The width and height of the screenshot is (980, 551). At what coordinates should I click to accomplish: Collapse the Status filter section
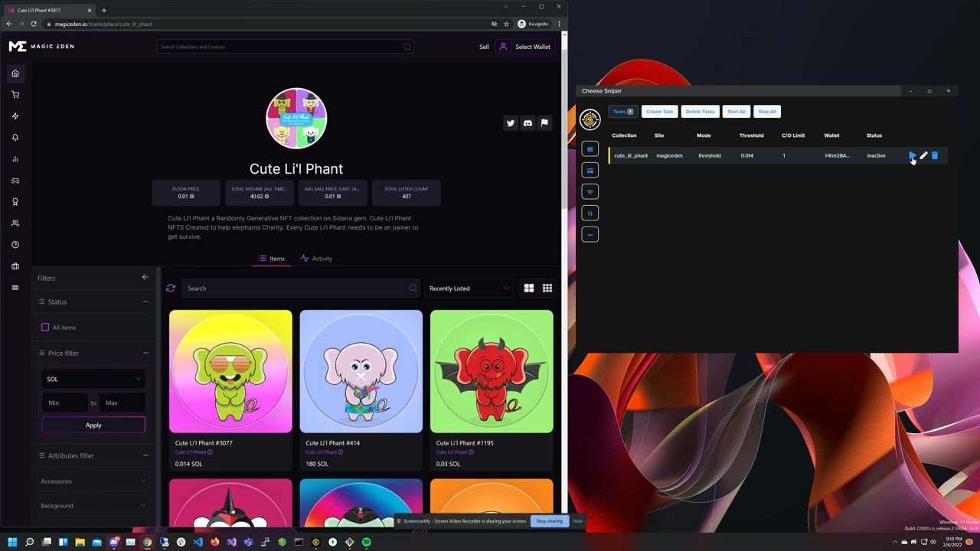(145, 302)
